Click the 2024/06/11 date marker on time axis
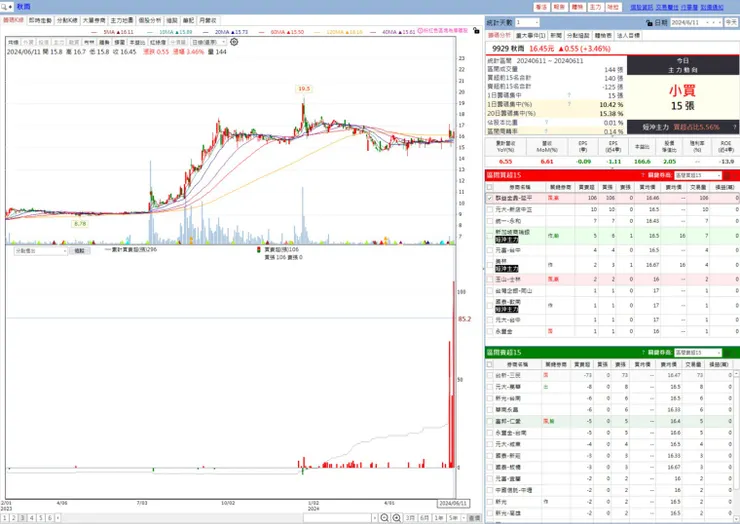This screenshot has height=524, width=740. 453,503
